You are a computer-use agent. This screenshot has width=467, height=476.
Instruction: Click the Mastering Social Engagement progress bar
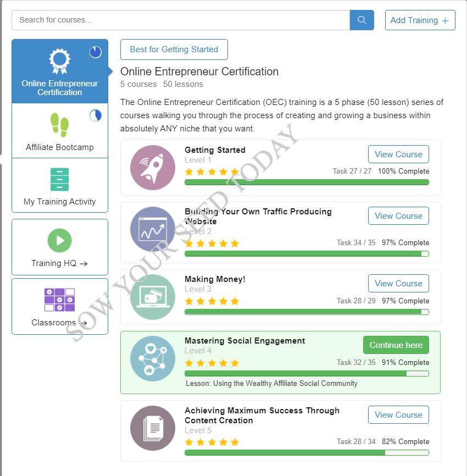[307, 373]
